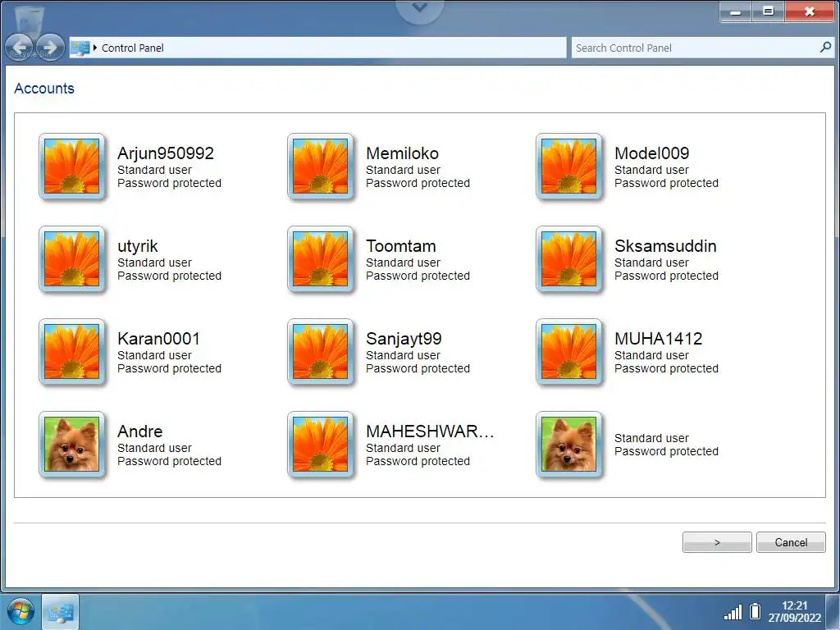Select the Sanjayt99 account picture
The image size is (840, 630).
pyautogui.click(x=321, y=352)
